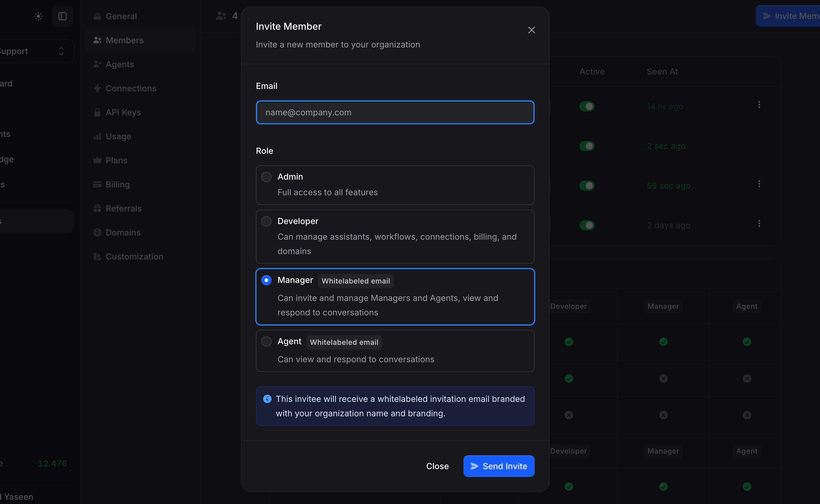Open the Billing settings section

[117, 184]
